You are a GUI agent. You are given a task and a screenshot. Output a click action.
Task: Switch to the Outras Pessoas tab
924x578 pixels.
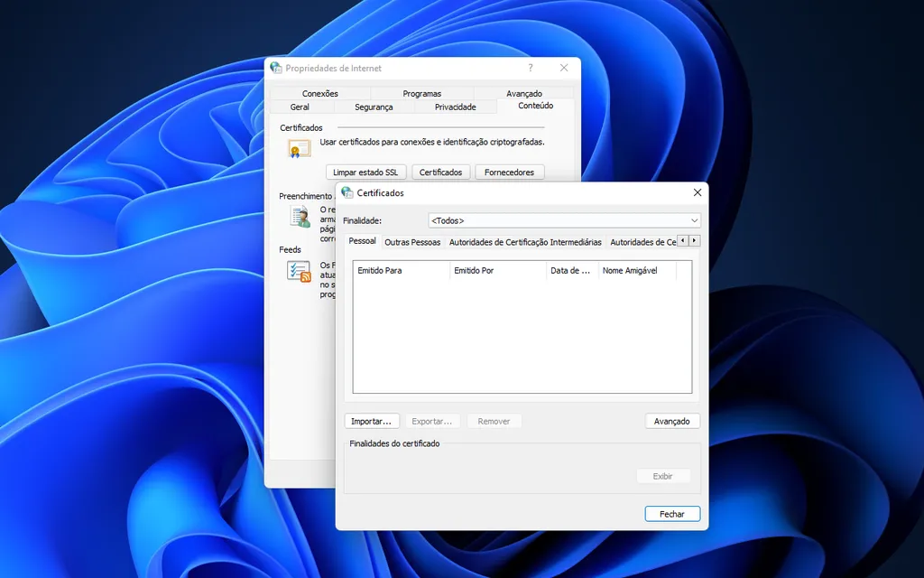(x=412, y=241)
